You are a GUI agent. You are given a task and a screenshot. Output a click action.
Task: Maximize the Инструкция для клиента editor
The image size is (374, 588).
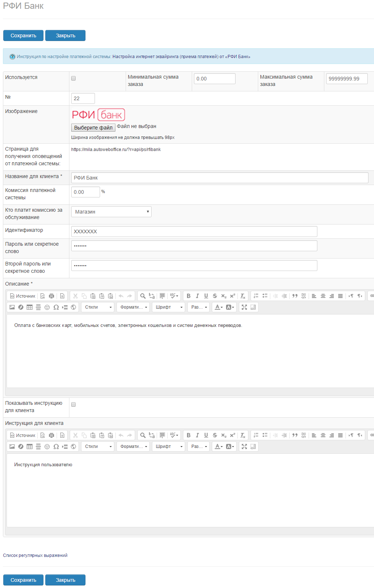click(x=244, y=446)
